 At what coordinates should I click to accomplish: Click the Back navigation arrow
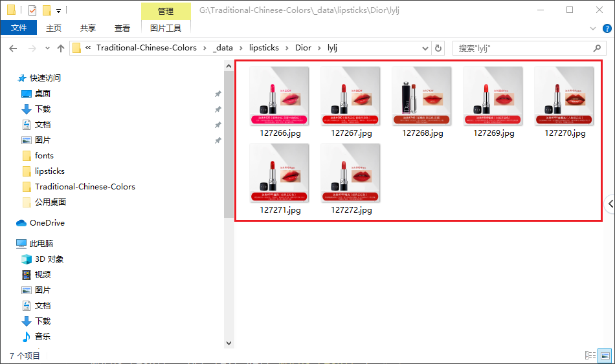click(12, 48)
